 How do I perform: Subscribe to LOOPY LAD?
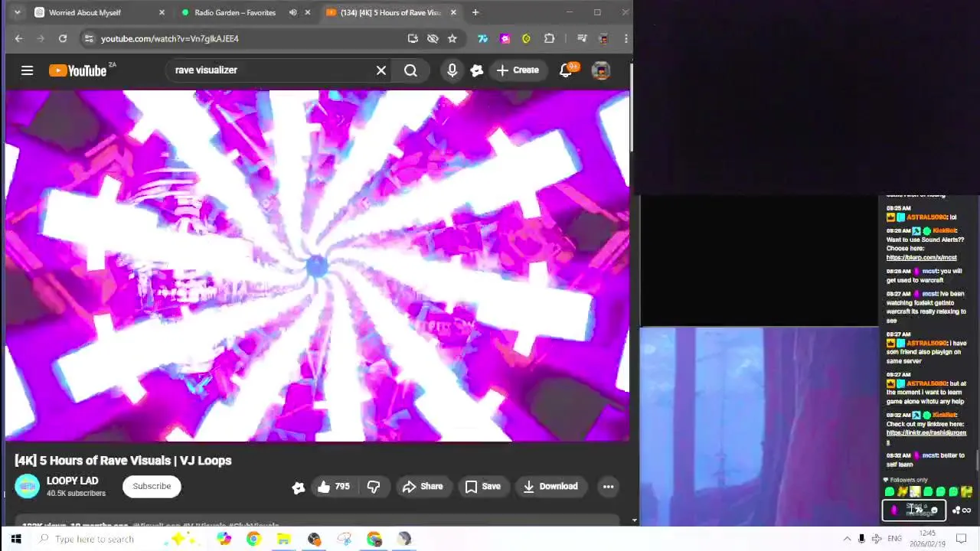(152, 486)
